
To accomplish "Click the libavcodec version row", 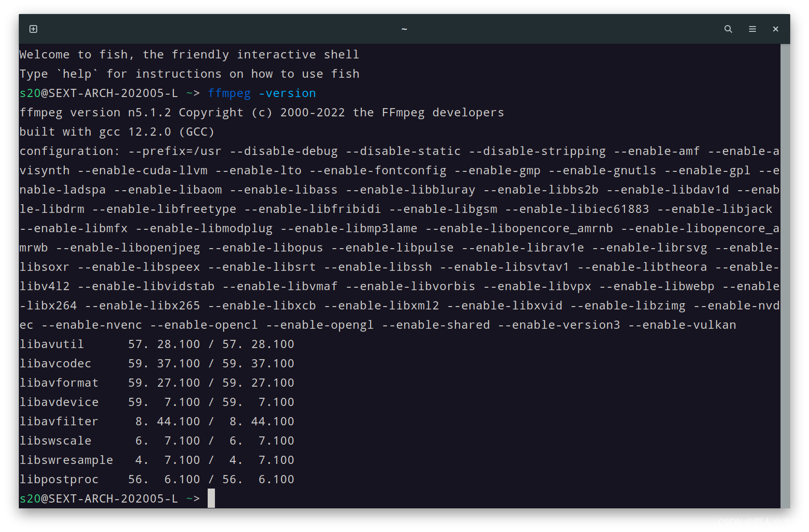I will tap(156, 364).
